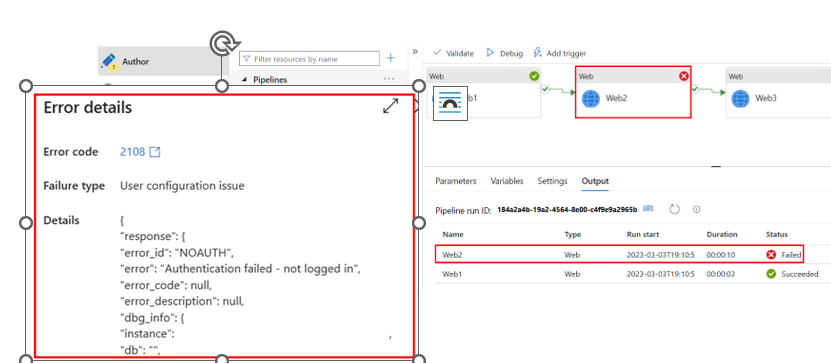Click the green Succeeded status icon for Web1
The image size is (831, 363).
(x=771, y=274)
